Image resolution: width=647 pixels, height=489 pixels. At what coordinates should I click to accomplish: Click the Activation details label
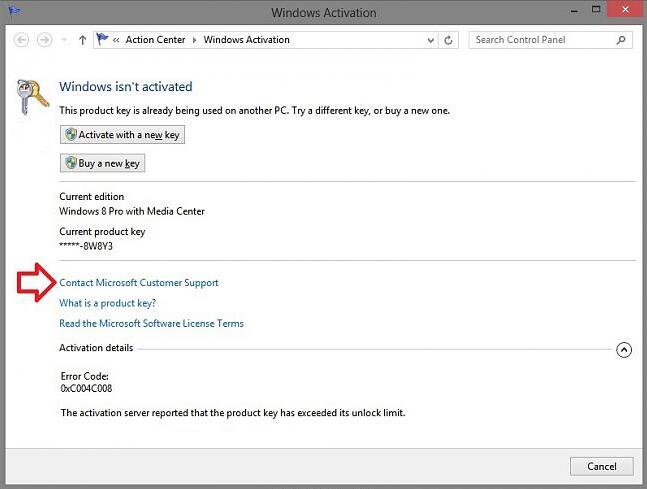96,348
